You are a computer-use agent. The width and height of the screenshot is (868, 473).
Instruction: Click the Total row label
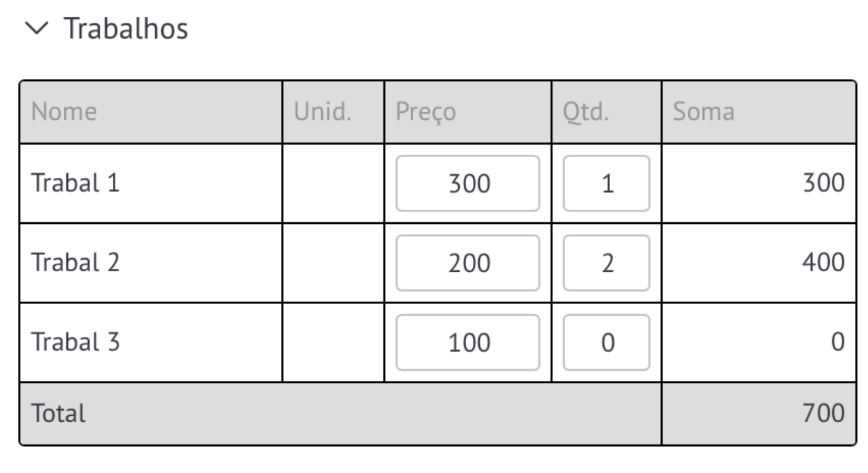59,413
